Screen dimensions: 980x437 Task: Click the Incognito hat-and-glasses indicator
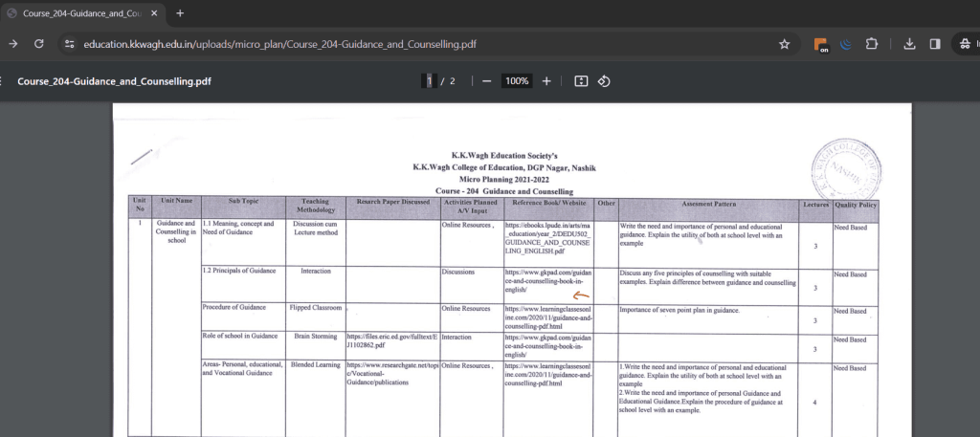click(x=967, y=44)
